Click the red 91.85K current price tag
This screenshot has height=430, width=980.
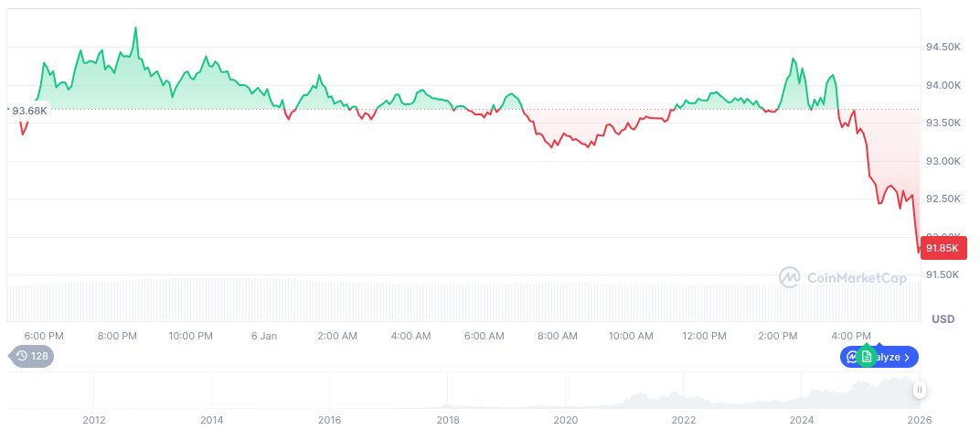pos(943,248)
